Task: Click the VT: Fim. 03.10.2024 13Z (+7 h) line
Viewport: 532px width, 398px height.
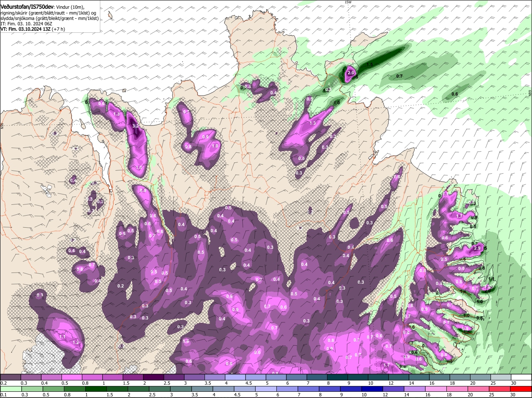Action: 33,29
